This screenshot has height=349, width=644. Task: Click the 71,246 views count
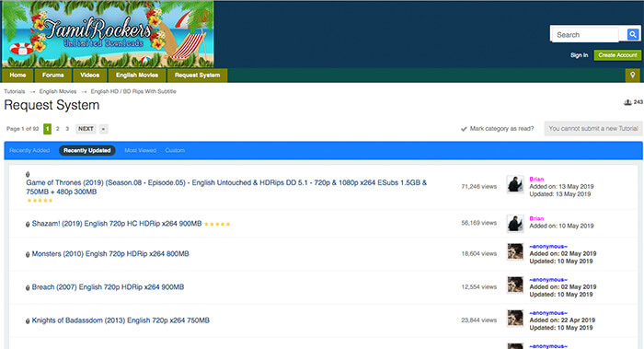pyautogui.click(x=479, y=187)
